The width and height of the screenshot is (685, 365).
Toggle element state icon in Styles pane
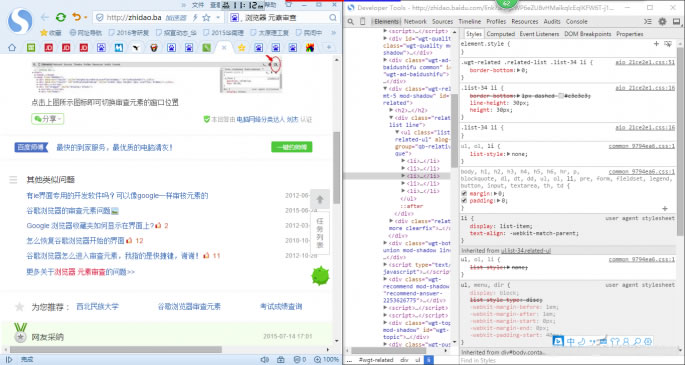tap(668, 44)
